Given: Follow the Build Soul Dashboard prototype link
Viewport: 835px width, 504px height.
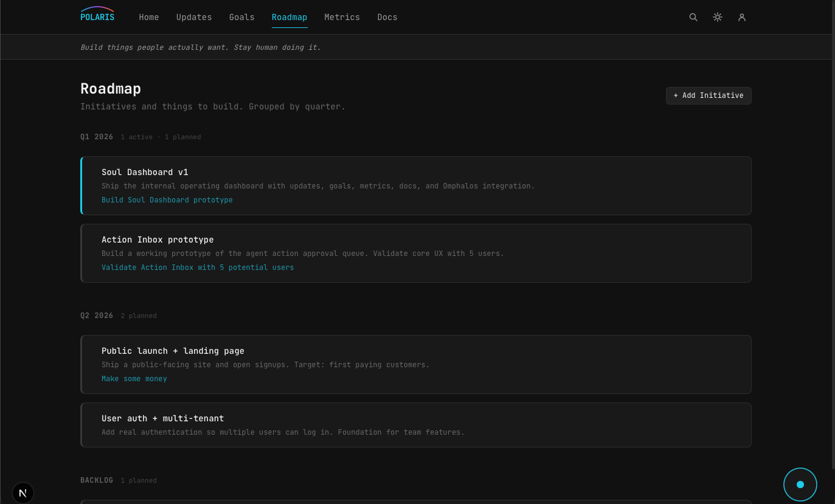Looking at the screenshot, I should (x=167, y=200).
